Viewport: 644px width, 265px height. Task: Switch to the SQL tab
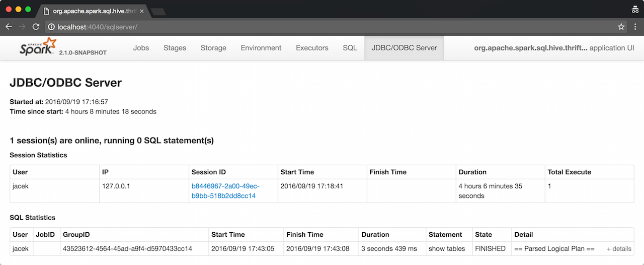350,48
